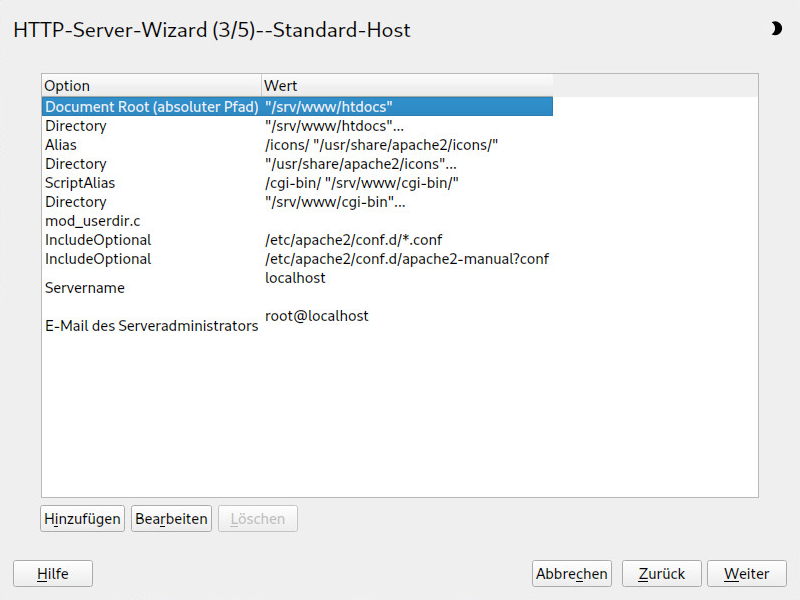
Task: Sort by the Option column header
Action: (x=152, y=86)
